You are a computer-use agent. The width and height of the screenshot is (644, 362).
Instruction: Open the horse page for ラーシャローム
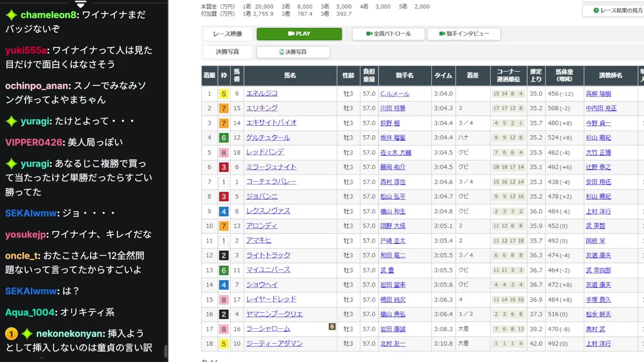click(268, 329)
